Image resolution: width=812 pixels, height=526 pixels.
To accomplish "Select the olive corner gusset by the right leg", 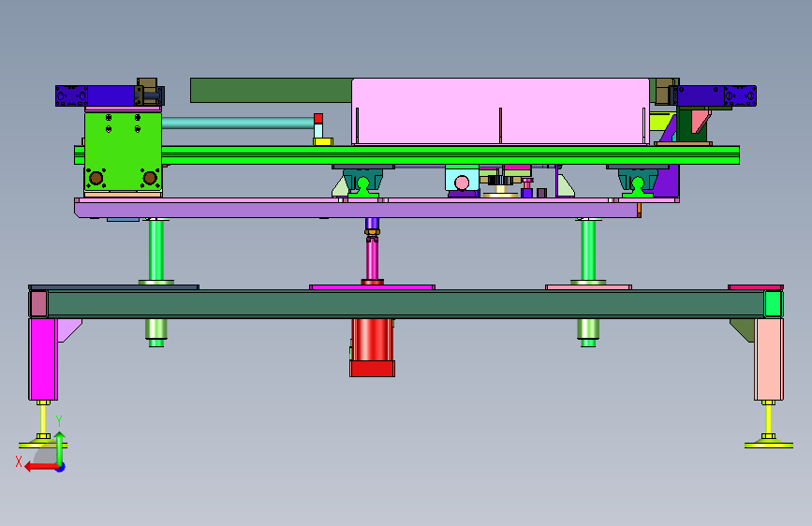I will [743, 330].
